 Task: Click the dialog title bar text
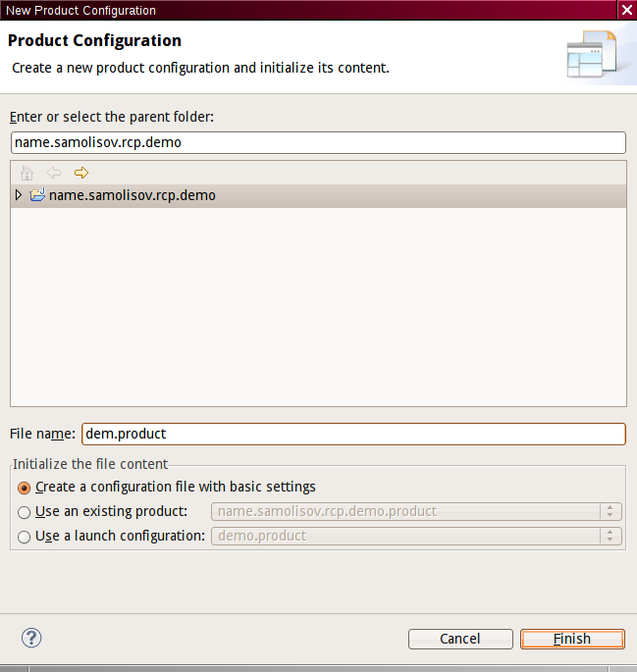coord(79,10)
